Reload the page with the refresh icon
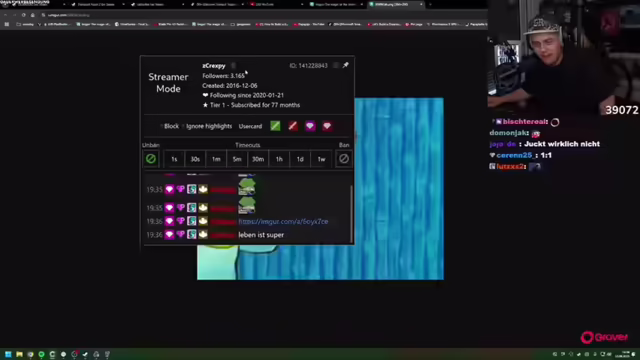The image size is (640, 360). 23,15
